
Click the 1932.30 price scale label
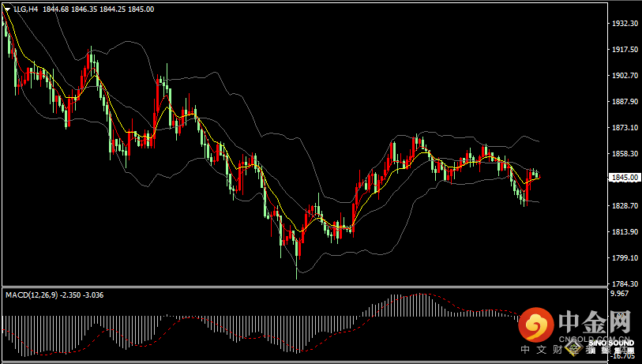[x=625, y=24]
